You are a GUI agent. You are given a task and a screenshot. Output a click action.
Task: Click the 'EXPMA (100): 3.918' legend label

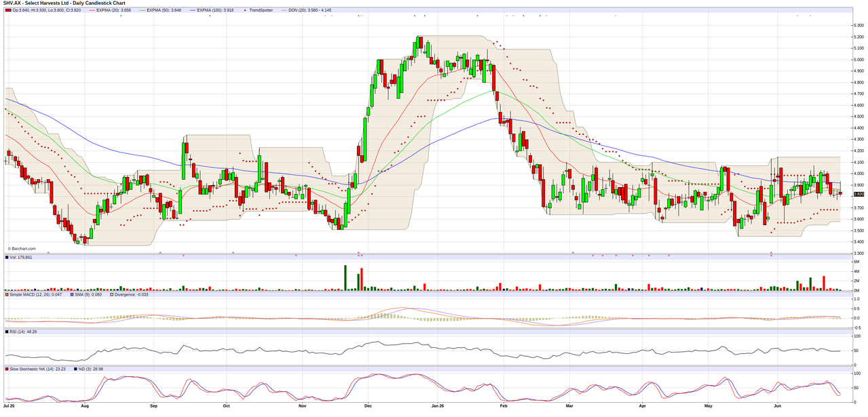click(216, 10)
